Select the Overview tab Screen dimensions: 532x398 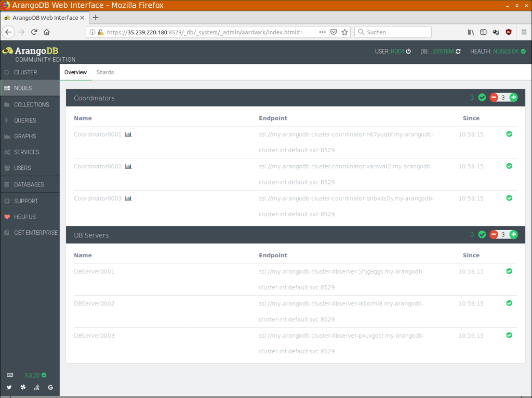(x=75, y=72)
